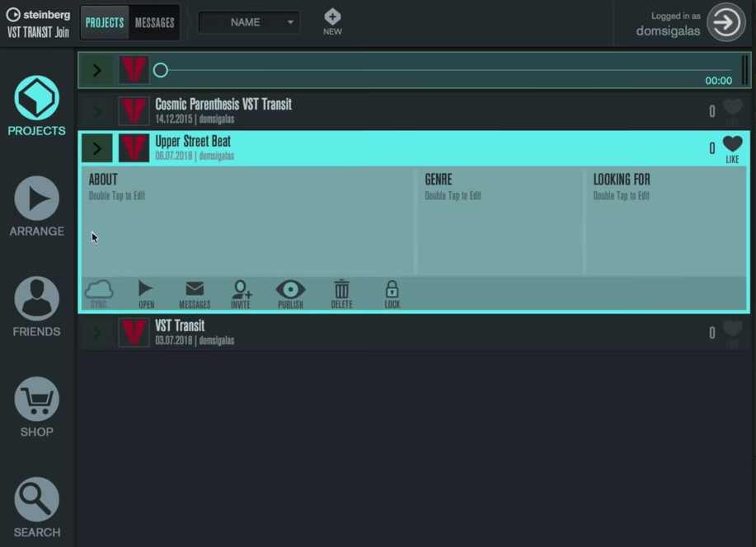
Task: Click the level meter at player bar end
Action: (x=745, y=70)
